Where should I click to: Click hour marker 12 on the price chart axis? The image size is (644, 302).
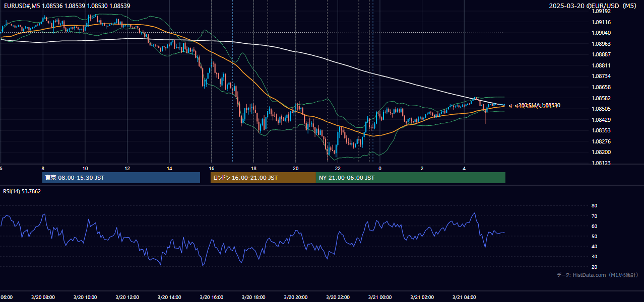[127, 169]
